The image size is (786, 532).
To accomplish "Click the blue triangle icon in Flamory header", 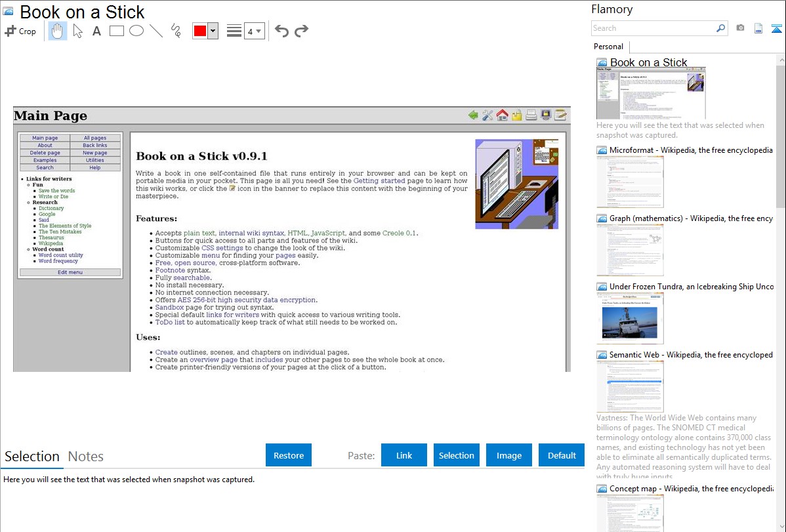I will [x=776, y=28].
